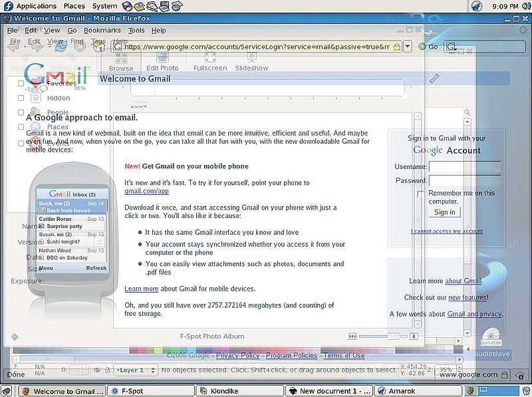Click the green Go button in Firefox

tap(428, 47)
